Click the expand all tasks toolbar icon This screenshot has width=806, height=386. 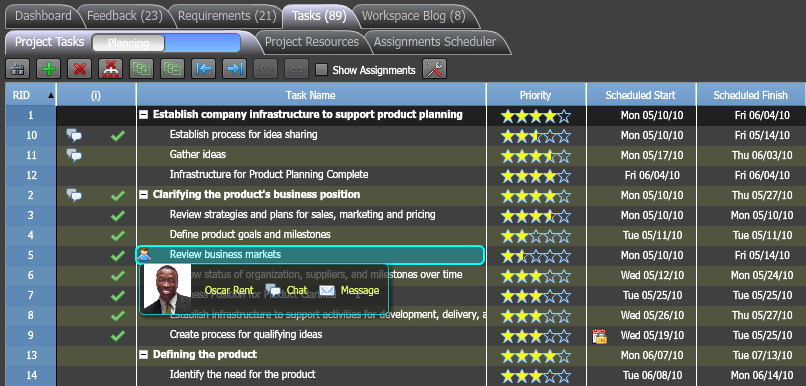(141, 69)
